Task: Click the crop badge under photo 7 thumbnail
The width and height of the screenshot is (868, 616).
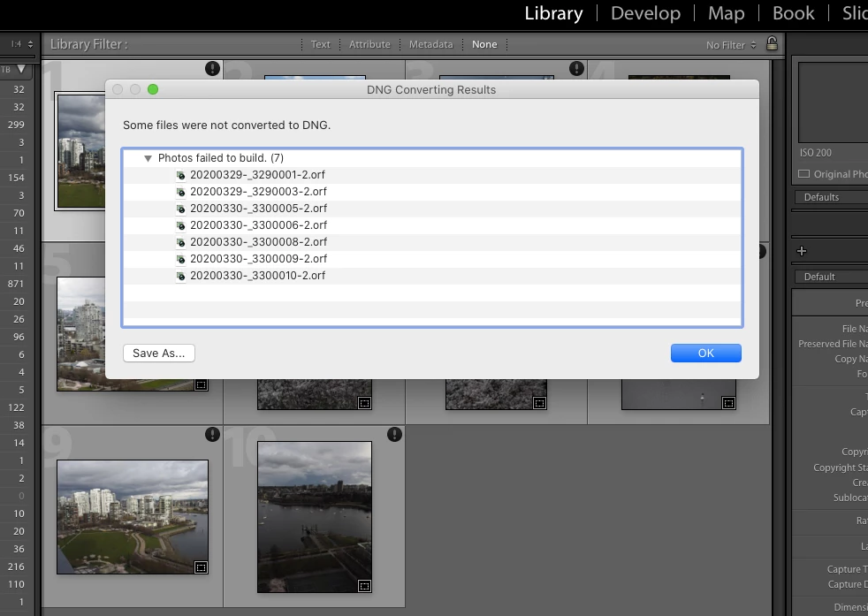Action: [540, 404]
